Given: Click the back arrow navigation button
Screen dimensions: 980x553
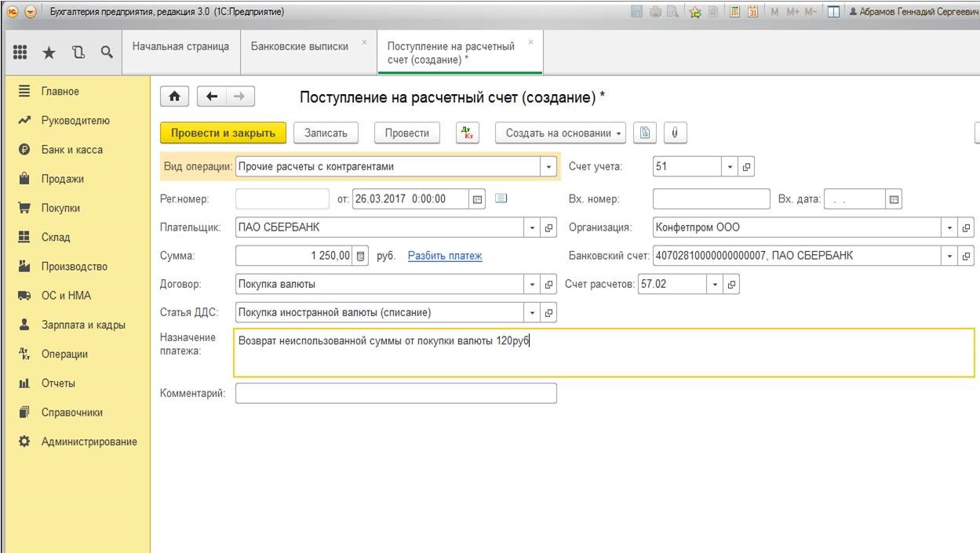Looking at the screenshot, I should point(211,96).
